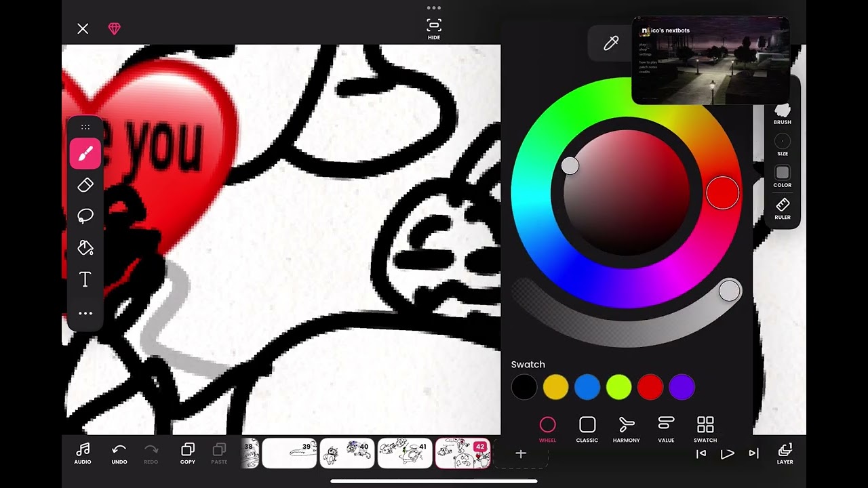The image size is (868, 488).
Task: Select frame 38 thumbnail
Action: (250, 453)
